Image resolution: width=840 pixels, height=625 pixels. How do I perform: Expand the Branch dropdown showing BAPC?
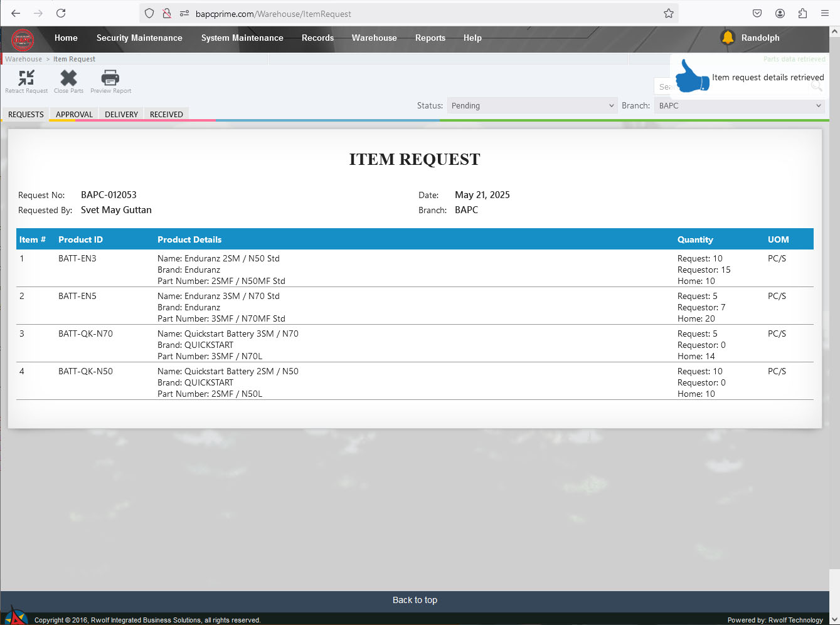tap(739, 106)
